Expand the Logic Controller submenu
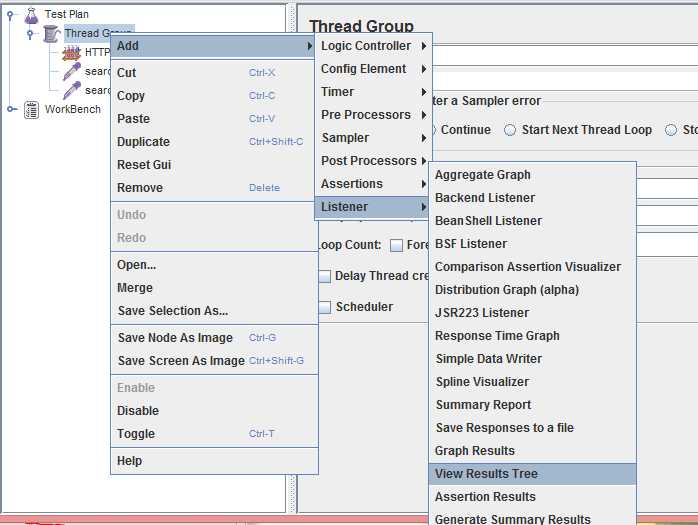698x525 pixels. point(373,46)
